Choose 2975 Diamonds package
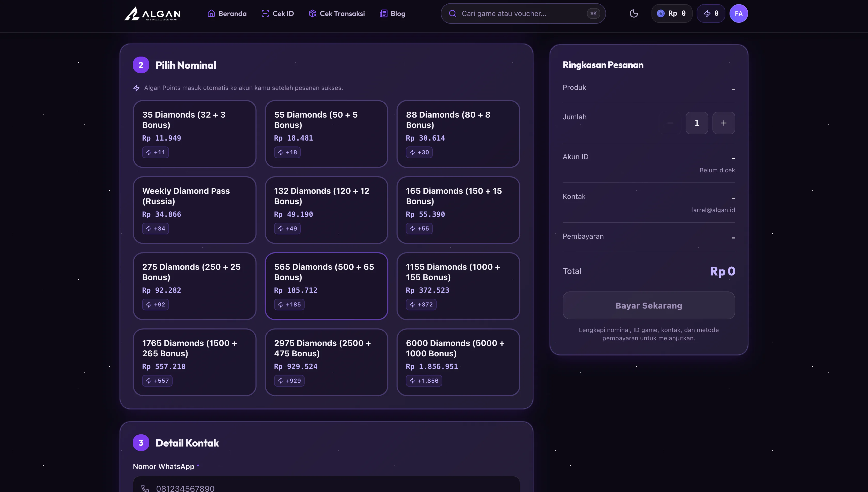This screenshot has height=492, width=868. tap(326, 362)
